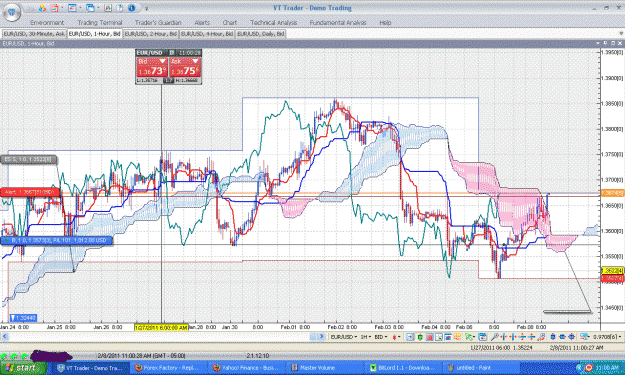Select the magnifier zoom tool
This screenshot has width=625, height=375.
[494, 337]
